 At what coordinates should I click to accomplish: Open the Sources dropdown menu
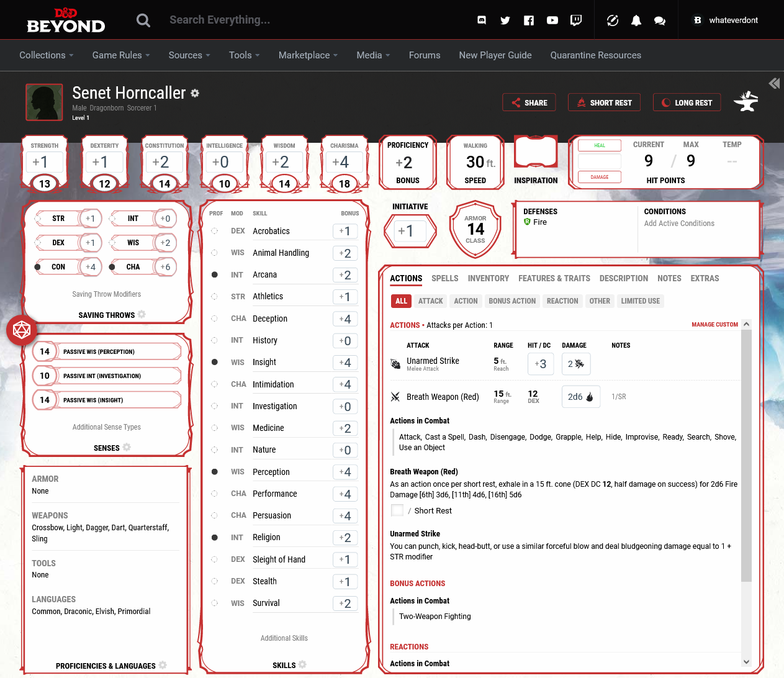(189, 55)
